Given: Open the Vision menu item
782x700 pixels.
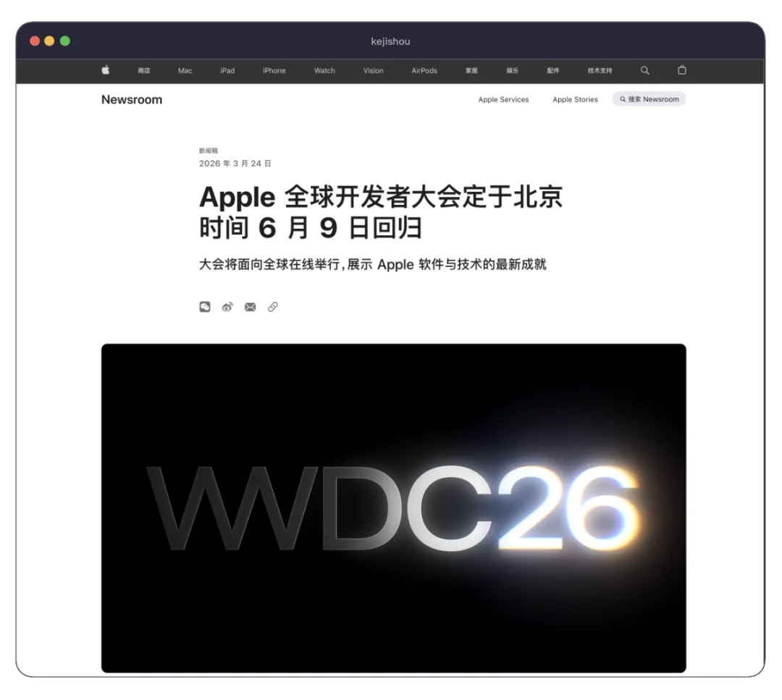Looking at the screenshot, I should pyautogui.click(x=374, y=71).
